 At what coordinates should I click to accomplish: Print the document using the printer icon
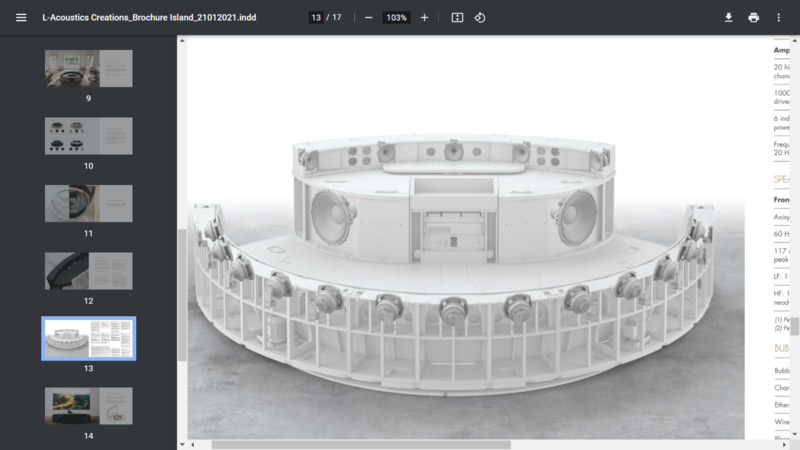[754, 18]
